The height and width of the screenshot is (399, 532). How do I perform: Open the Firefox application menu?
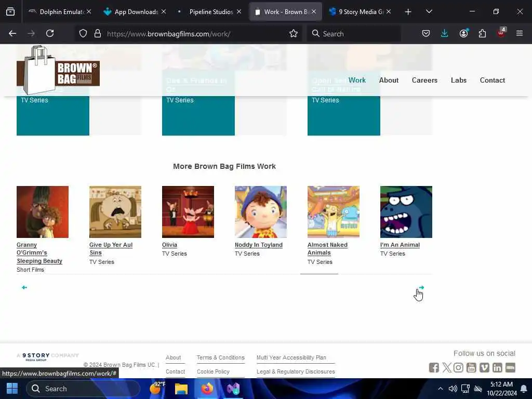click(520, 33)
